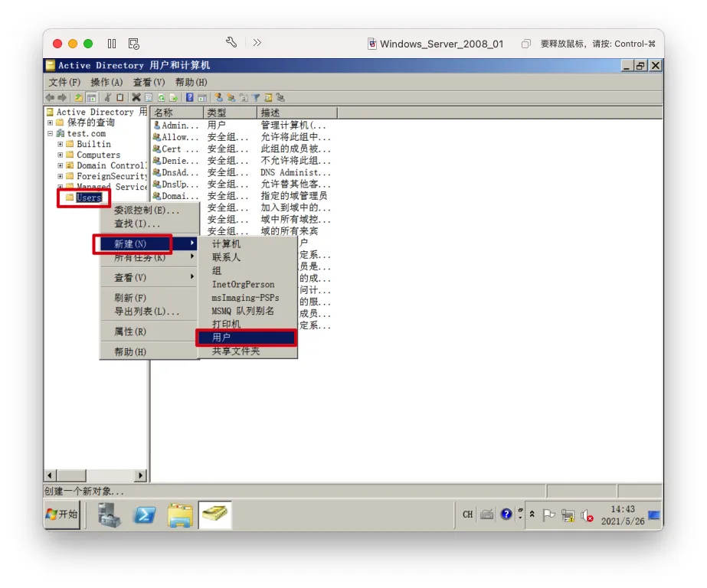Click the Forward arrow in the toolbar
The height and width of the screenshot is (588, 707).
tap(62, 97)
